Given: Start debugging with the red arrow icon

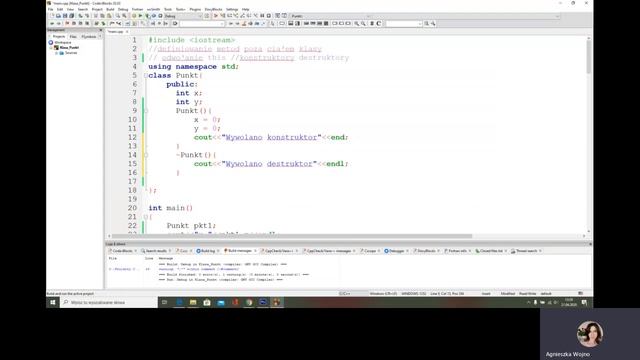Looking at the screenshot, I should coord(216,16).
